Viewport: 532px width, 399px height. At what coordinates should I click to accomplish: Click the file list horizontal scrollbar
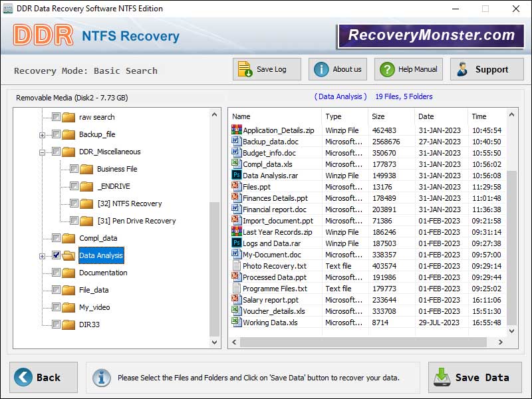point(366,342)
